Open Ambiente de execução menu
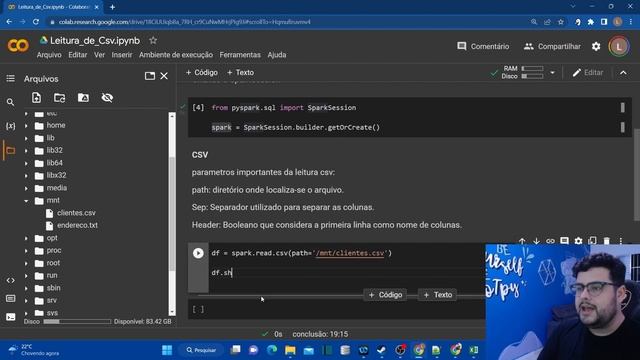Screen dimensions: 640x360 [176, 55]
